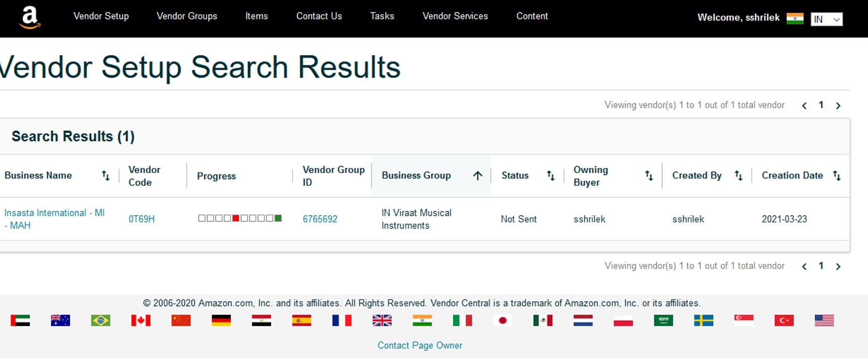Image resolution: width=868 pixels, height=358 pixels.
Task: Click the Germany flag in footer
Action: coord(221,320)
